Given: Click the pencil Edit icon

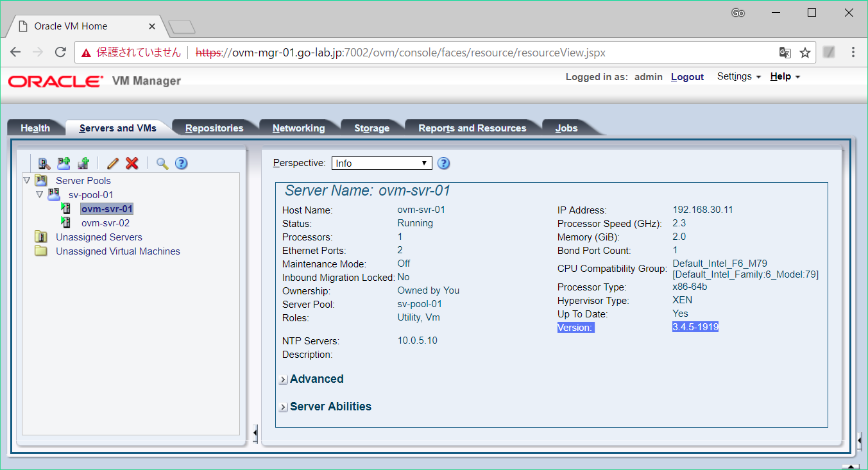Looking at the screenshot, I should click(113, 164).
